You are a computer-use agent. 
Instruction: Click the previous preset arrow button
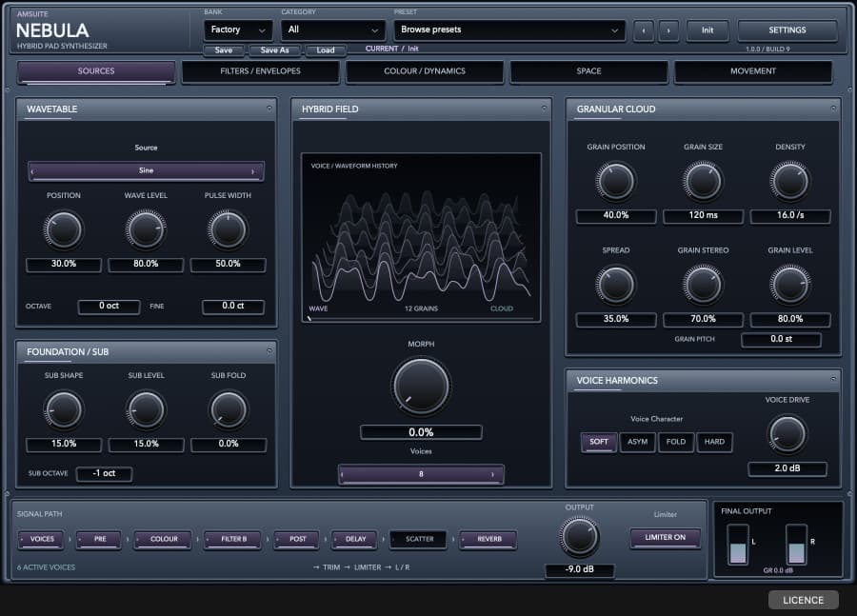click(x=644, y=30)
